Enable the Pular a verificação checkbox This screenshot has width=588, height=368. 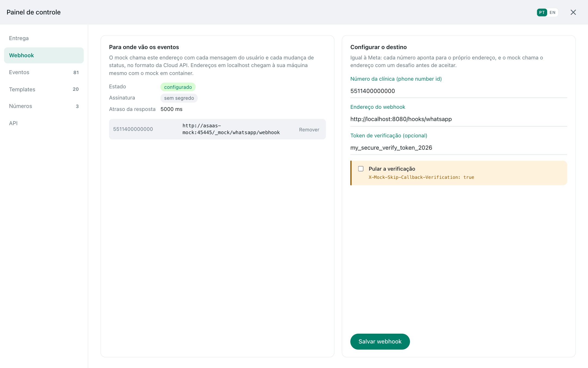(x=361, y=169)
